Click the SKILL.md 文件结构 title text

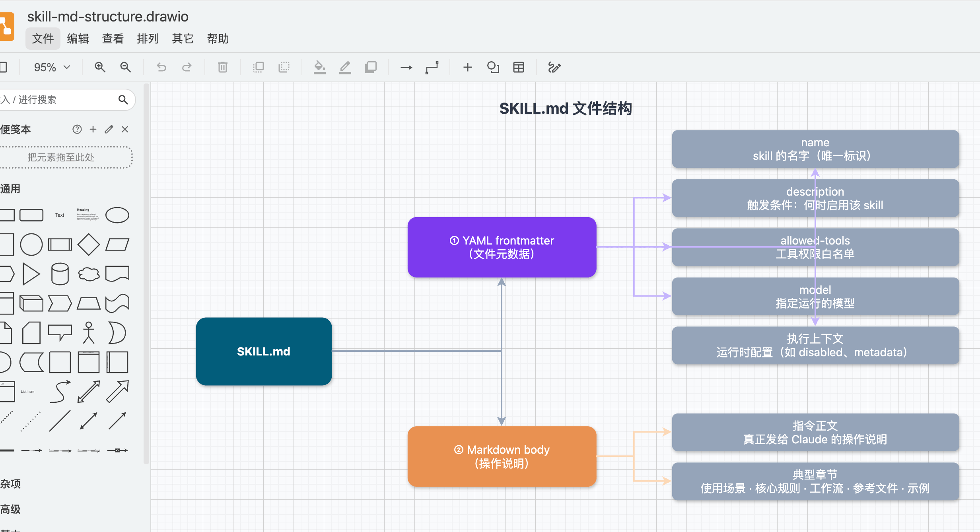point(566,109)
